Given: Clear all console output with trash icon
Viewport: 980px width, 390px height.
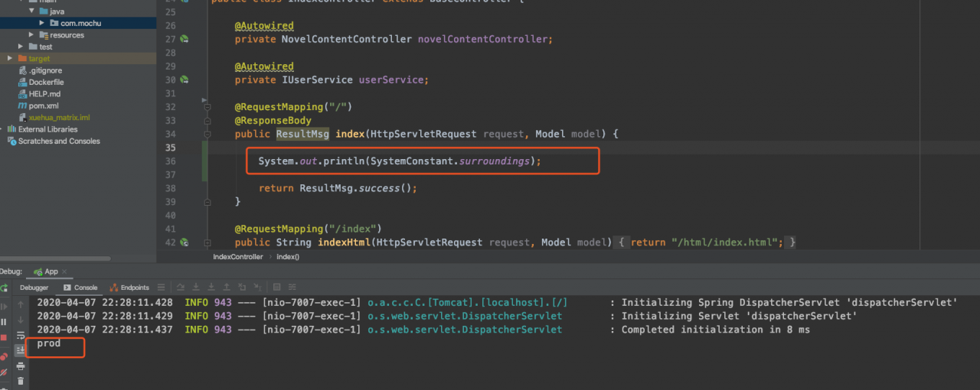Looking at the screenshot, I should click(21, 381).
